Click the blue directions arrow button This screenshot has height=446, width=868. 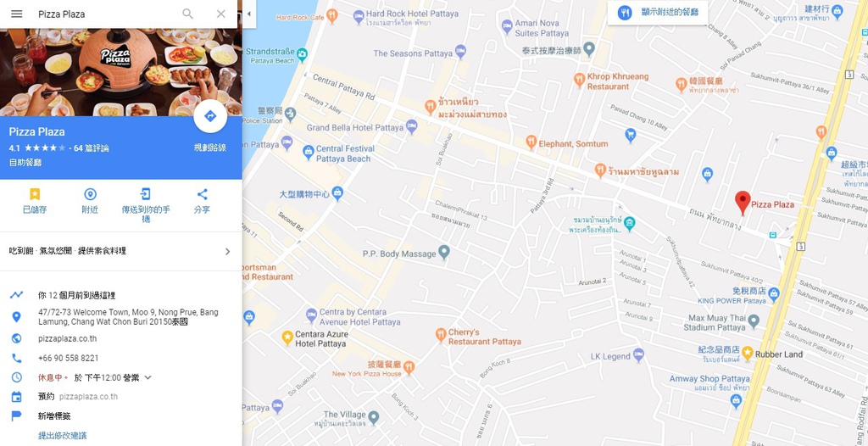point(210,116)
